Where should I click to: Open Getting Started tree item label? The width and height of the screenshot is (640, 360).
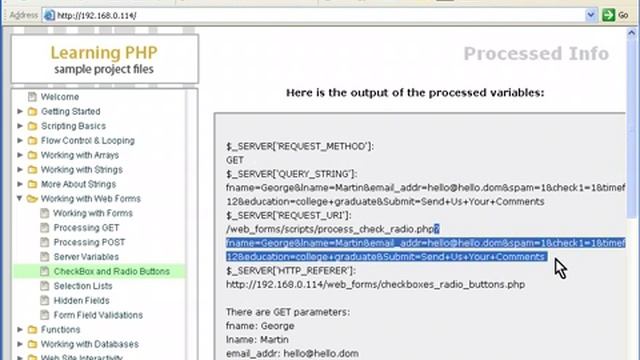pos(71,111)
